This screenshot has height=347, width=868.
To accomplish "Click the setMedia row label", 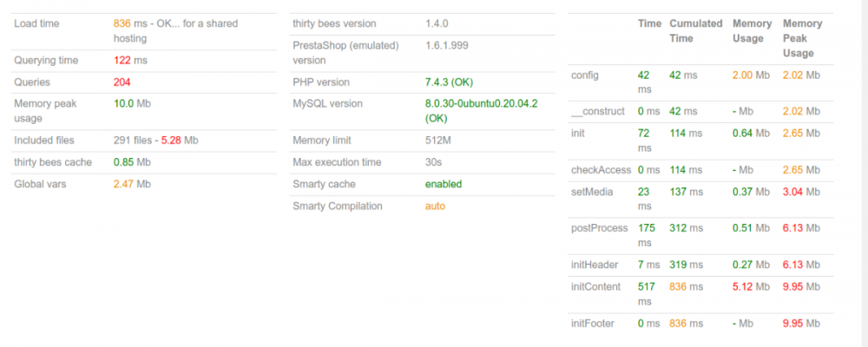I will point(592,192).
